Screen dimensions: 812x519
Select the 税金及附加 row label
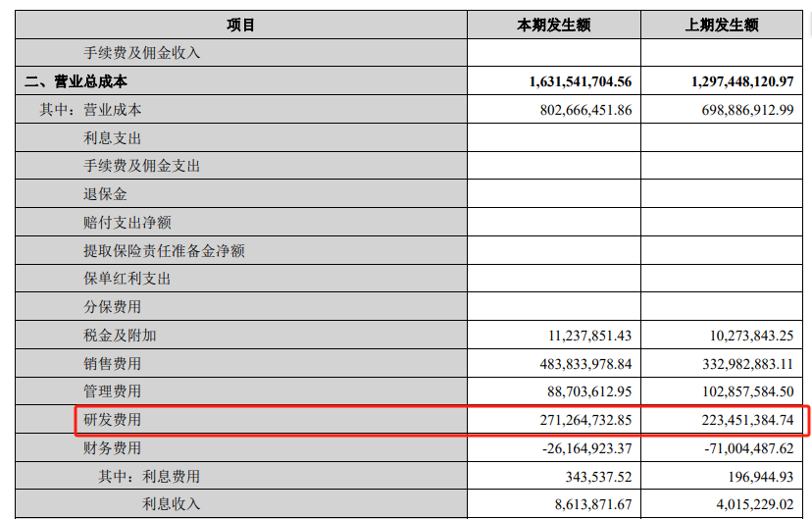(x=121, y=336)
